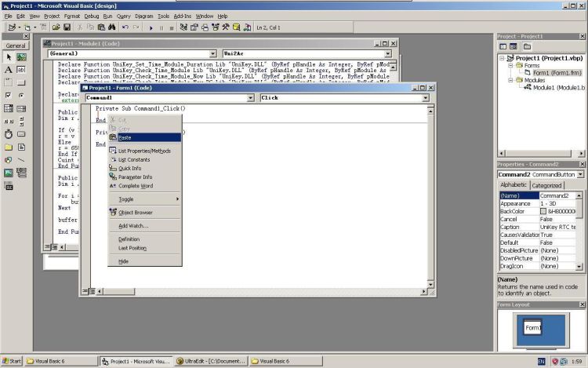Toggle Folders in Project Explorer
This screenshot has width=588, height=368.
(x=527, y=46)
